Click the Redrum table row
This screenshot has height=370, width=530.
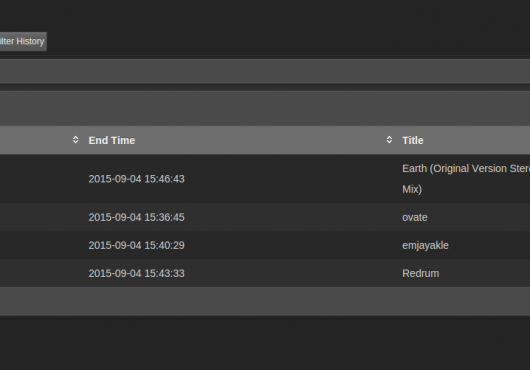[x=265, y=273]
